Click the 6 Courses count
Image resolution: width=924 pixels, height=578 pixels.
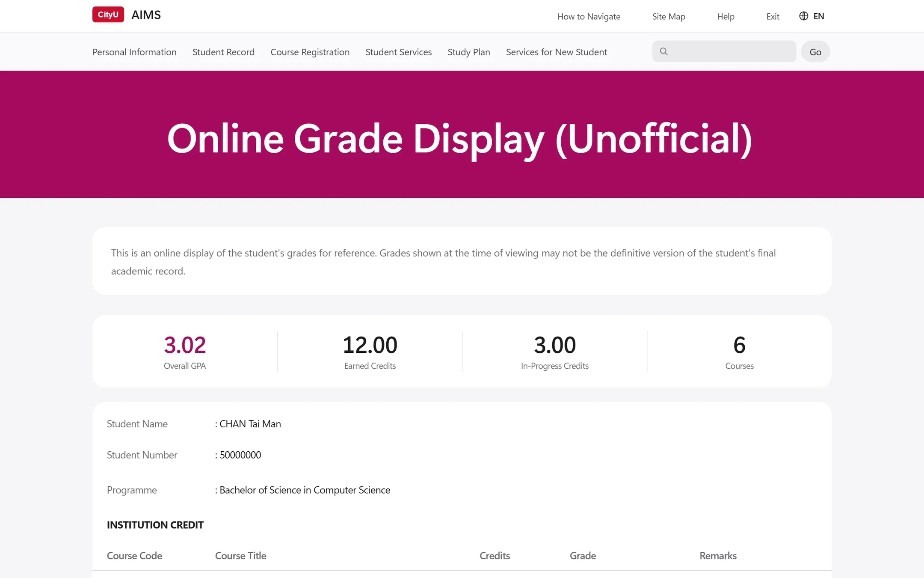click(x=740, y=345)
